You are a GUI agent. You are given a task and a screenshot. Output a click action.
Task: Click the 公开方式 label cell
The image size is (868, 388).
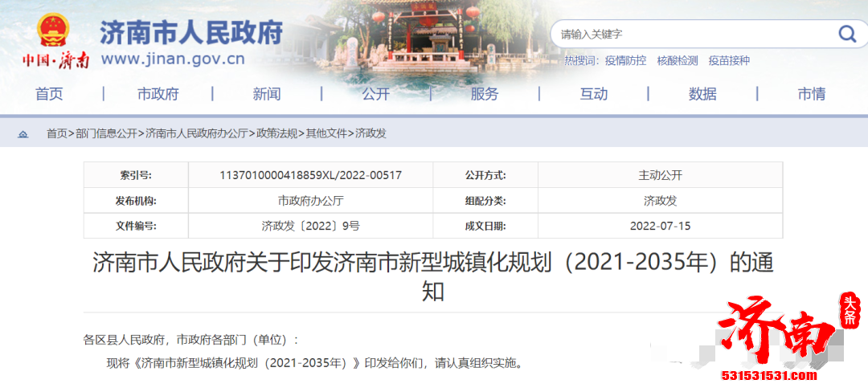[x=485, y=175]
